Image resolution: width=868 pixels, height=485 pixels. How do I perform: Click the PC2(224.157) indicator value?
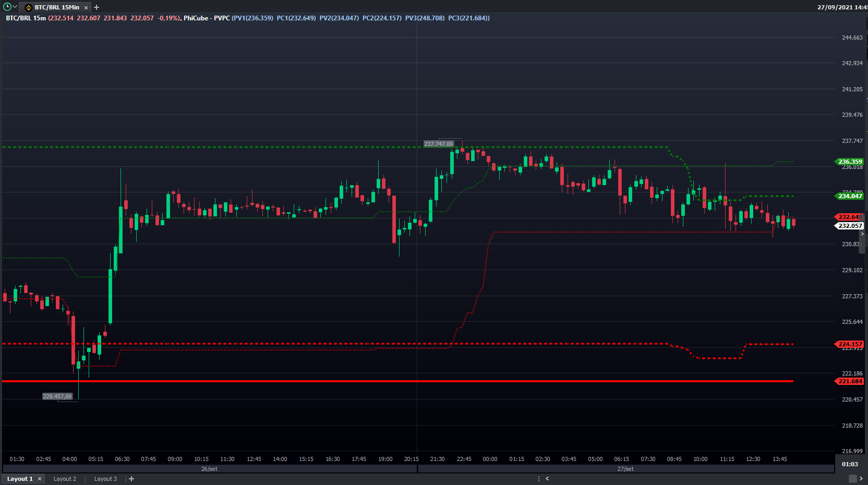382,18
